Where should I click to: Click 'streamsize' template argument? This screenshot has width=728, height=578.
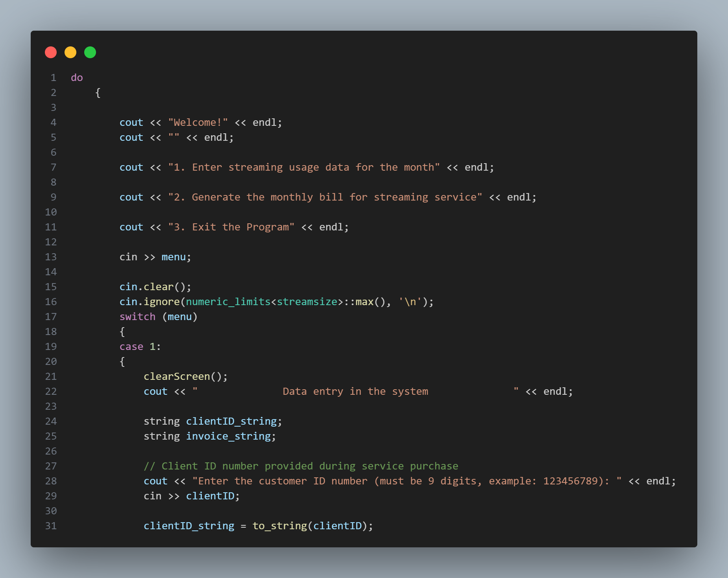click(307, 302)
